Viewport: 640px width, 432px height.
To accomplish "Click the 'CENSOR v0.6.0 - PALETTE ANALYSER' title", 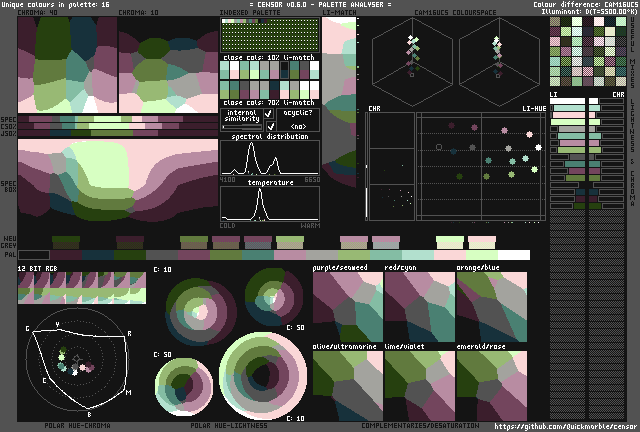I will 320,4.
